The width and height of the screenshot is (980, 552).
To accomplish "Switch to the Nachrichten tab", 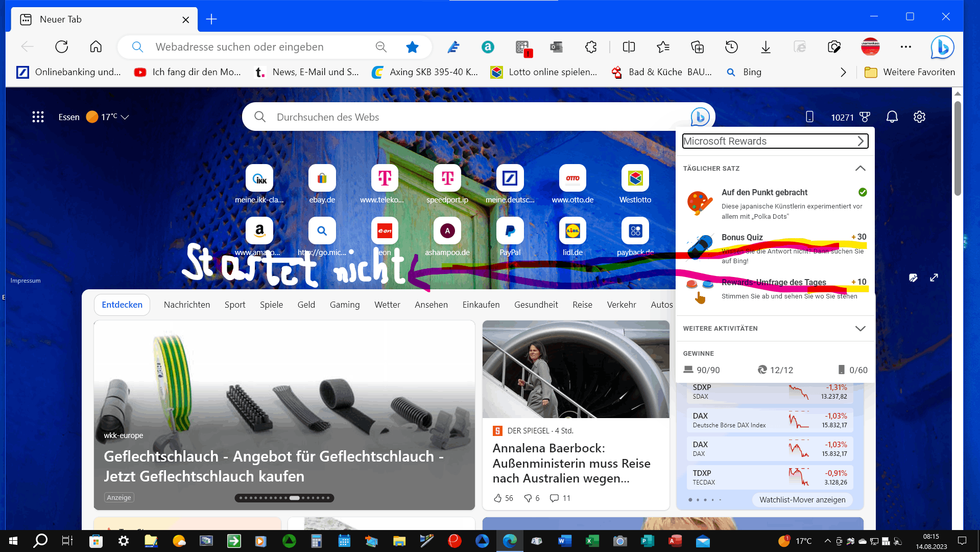I will click(187, 305).
